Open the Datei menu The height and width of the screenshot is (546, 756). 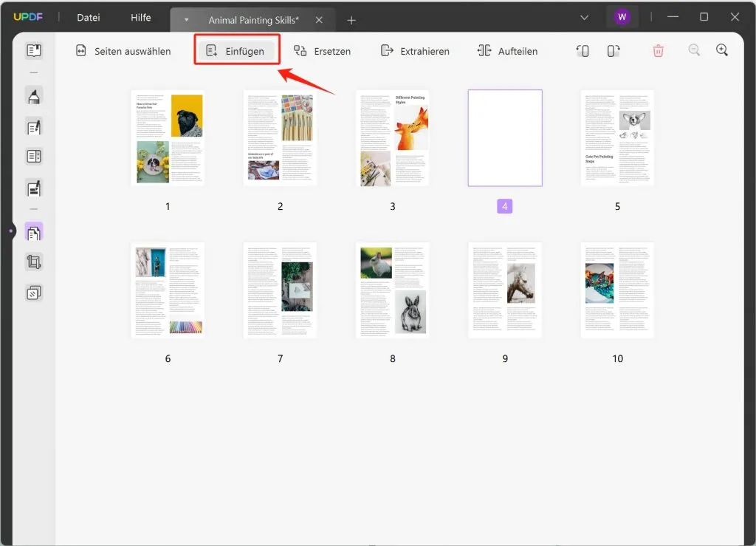click(x=89, y=18)
